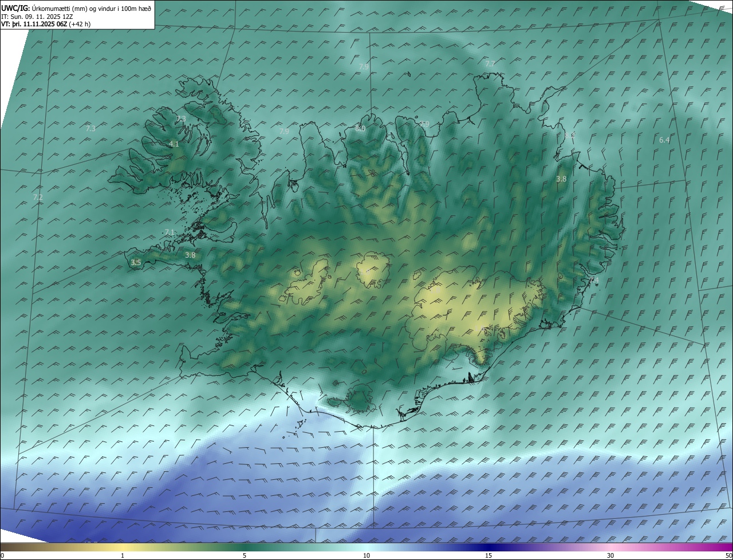Image resolution: width=733 pixels, height=560 pixels.
Task: Click the 5 tick label on the color scale
Action: 245,556
